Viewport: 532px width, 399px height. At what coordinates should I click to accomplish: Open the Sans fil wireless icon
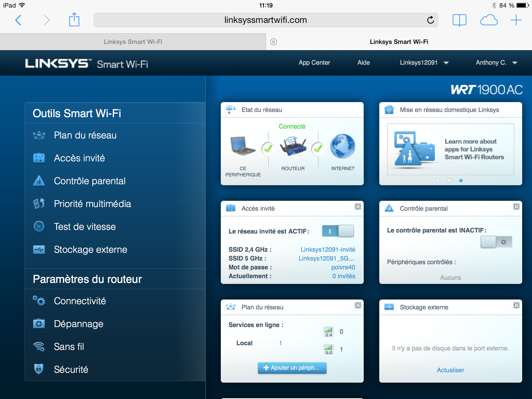tap(39, 347)
